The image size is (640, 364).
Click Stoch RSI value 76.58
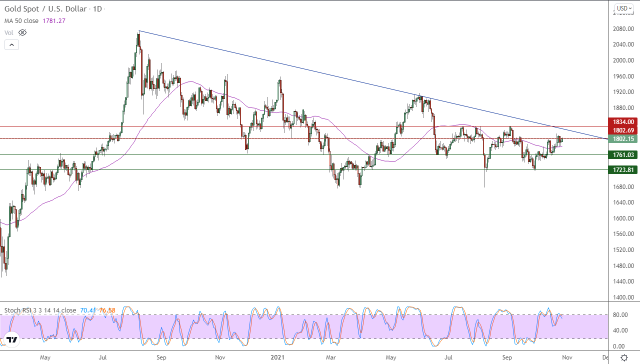point(107,310)
